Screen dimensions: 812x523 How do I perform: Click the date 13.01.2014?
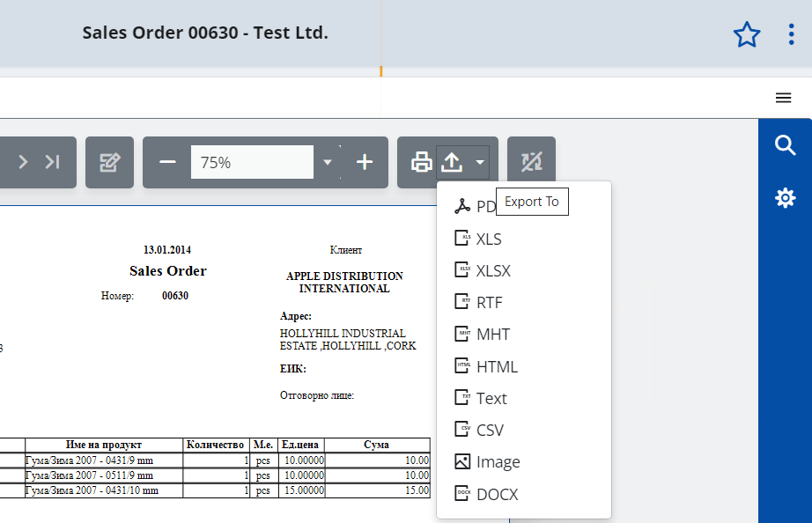[x=167, y=250]
